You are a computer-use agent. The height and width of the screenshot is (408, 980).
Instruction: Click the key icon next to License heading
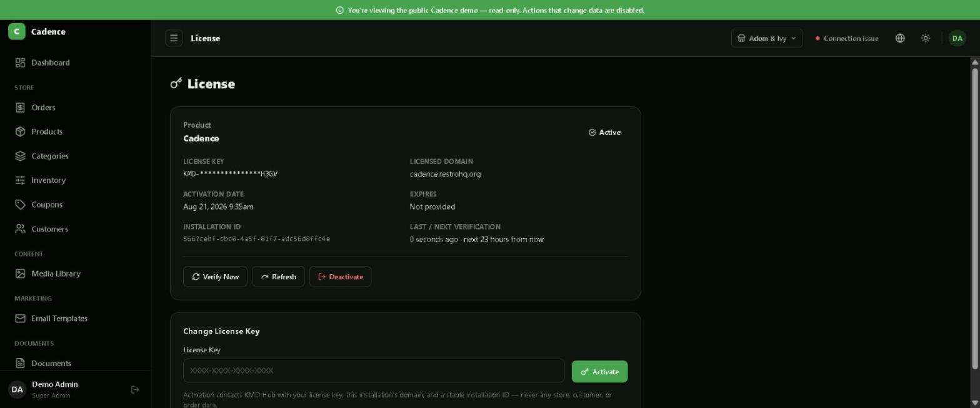pyautogui.click(x=176, y=83)
